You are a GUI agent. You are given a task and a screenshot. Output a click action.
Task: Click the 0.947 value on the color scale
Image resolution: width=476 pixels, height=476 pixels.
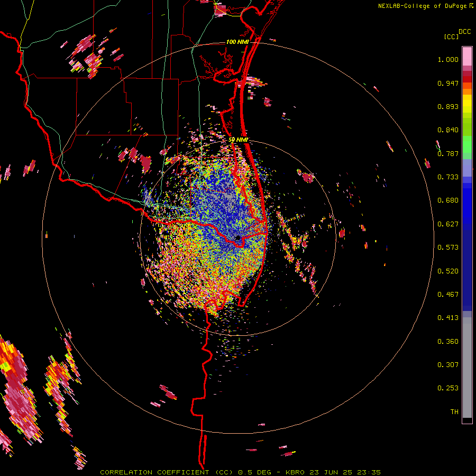pos(448,83)
